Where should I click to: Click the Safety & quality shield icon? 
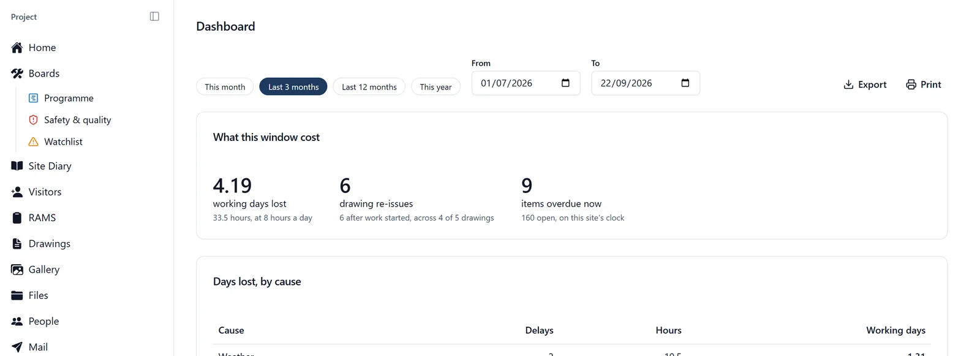tap(34, 120)
